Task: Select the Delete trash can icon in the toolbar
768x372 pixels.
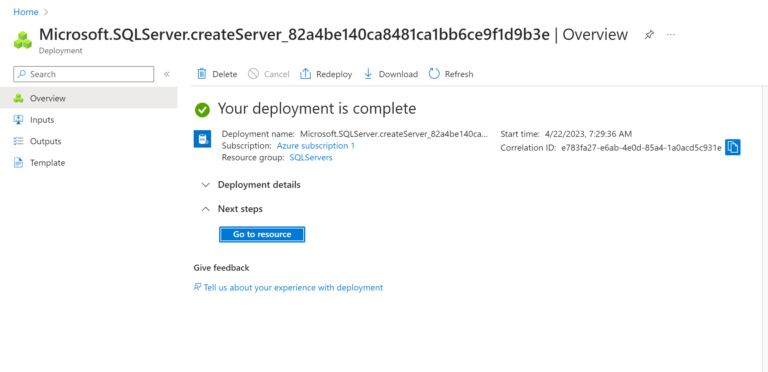Action: click(x=202, y=74)
